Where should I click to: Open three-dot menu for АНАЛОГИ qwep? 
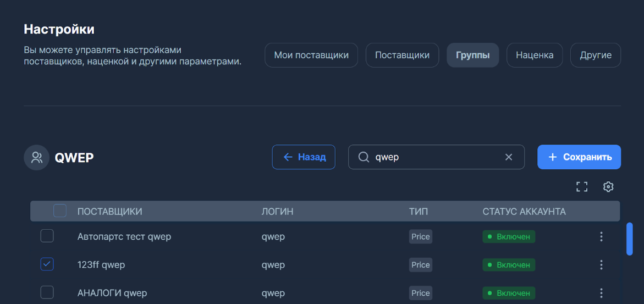[601, 294]
